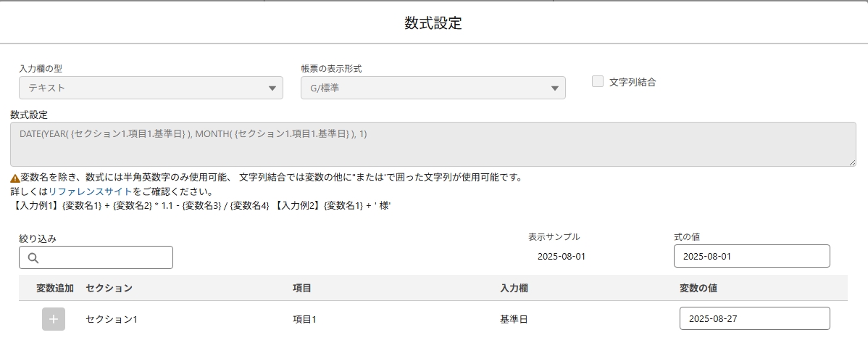
Task: Click the 項目 column header
Action: click(302, 289)
